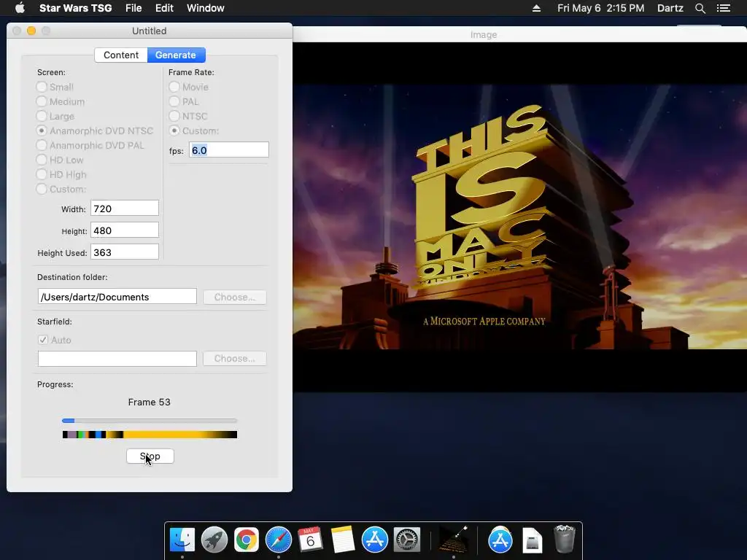The height and width of the screenshot is (560, 747).
Task: Open the File menu
Action: pyautogui.click(x=133, y=8)
